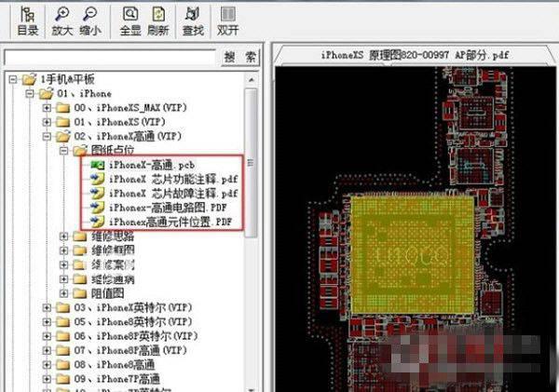Select 09、iPhone7P高通 folder label
The image size is (559, 392).
(117, 379)
